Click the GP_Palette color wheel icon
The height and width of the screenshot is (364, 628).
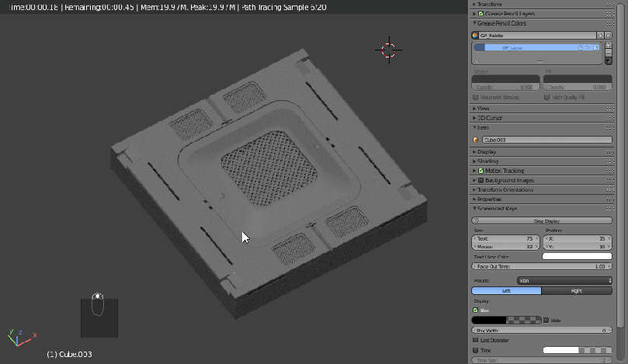475,35
